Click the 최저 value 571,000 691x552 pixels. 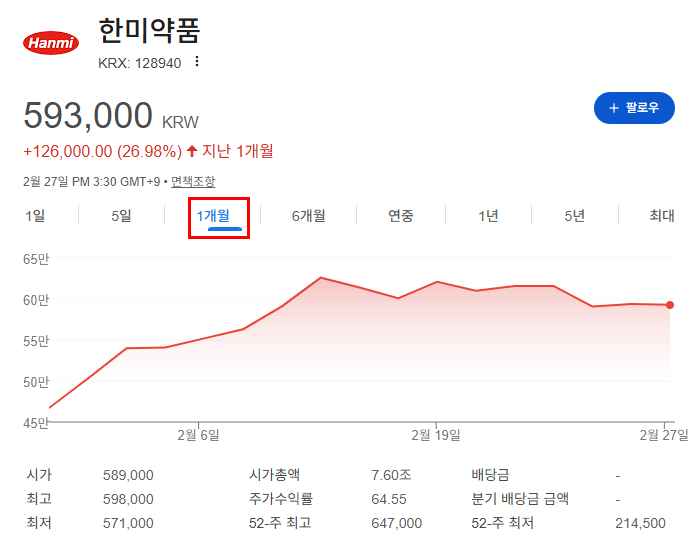tap(128, 523)
